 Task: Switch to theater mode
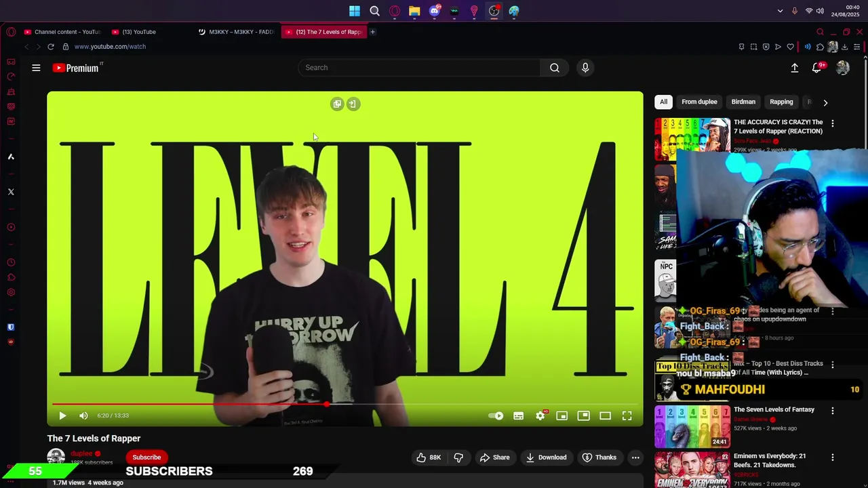pyautogui.click(x=606, y=415)
